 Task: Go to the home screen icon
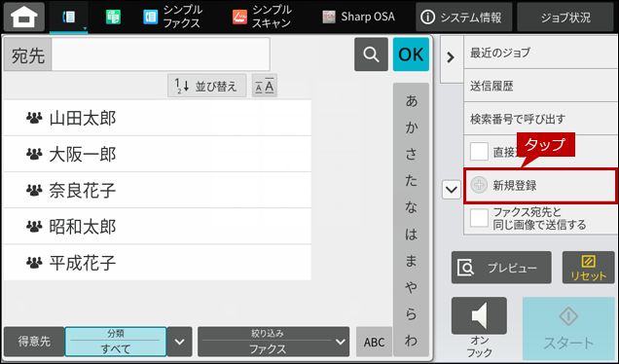click(24, 17)
